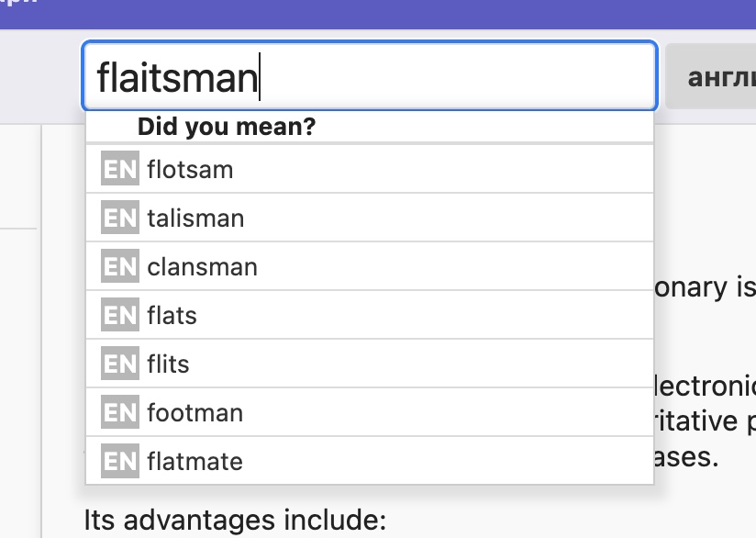This screenshot has height=538, width=756.
Task: Click the Did you mean? header
Action: [226, 127]
